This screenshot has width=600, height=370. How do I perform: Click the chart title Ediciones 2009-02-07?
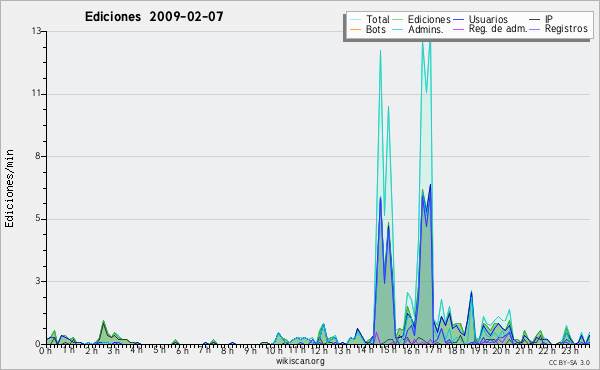coord(154,16)
